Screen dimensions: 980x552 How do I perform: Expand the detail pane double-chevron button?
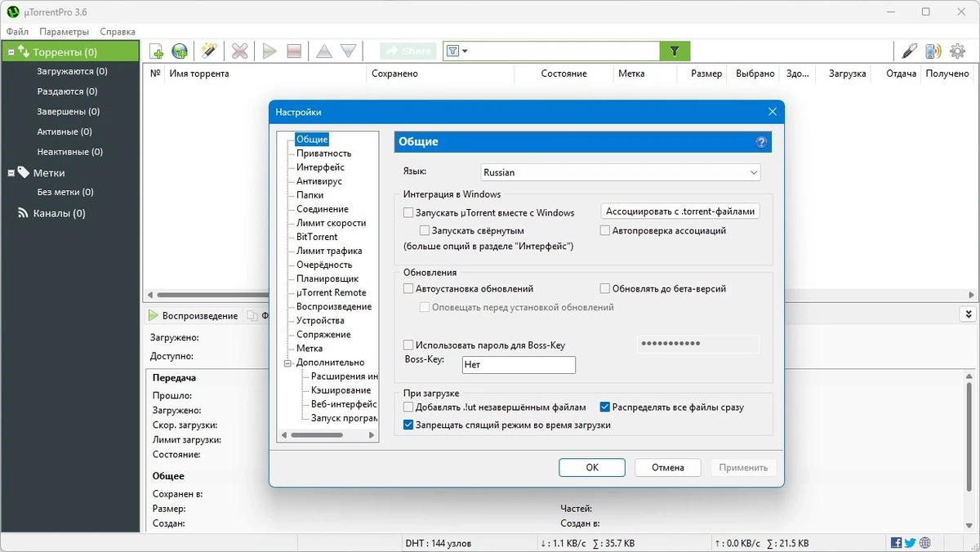tap(969, 314)
